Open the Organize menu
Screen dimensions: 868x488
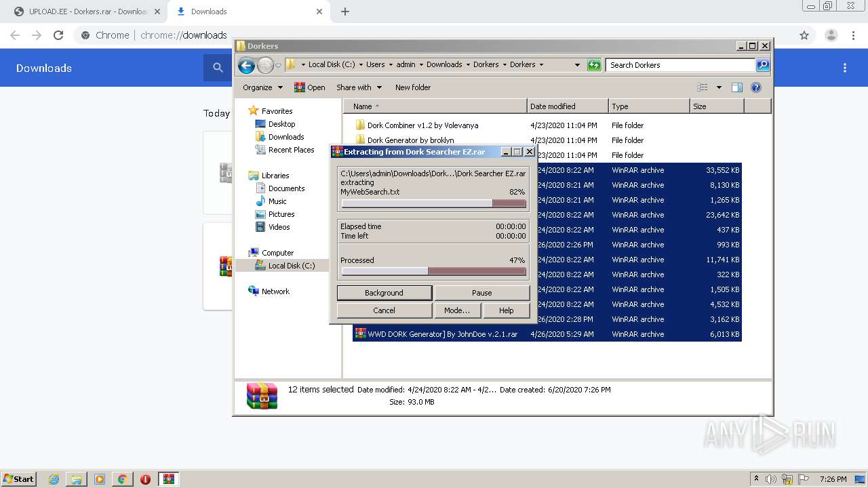coord(262,87)
